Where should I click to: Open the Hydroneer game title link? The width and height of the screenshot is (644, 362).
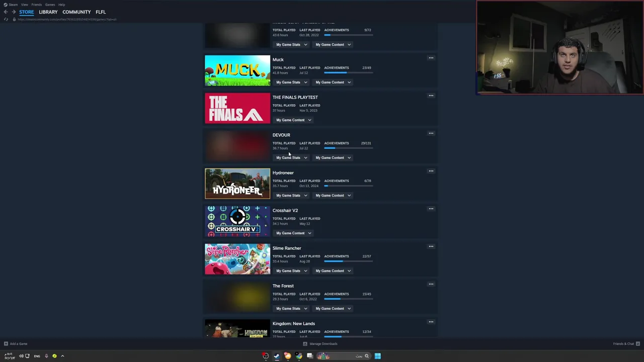283,173
